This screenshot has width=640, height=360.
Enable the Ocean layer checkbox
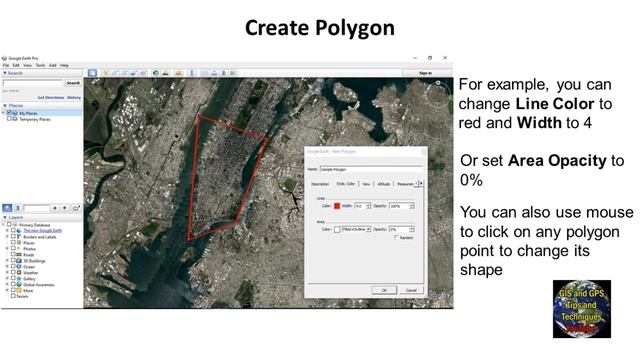tap(13, 267)
